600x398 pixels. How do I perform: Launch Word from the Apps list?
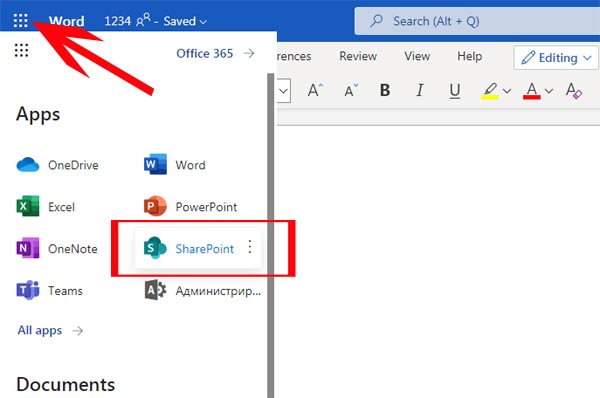click(175, 165)
